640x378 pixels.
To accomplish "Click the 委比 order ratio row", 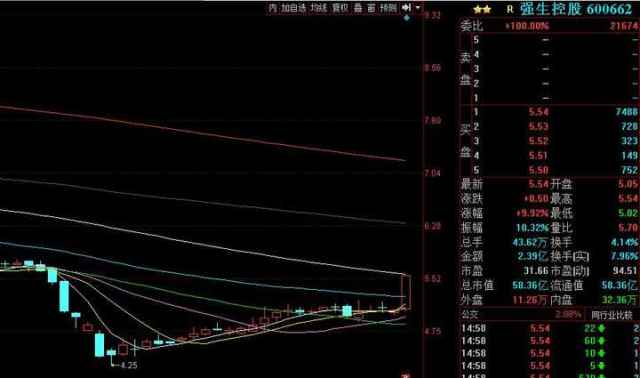I will click(x=549, y=26).
